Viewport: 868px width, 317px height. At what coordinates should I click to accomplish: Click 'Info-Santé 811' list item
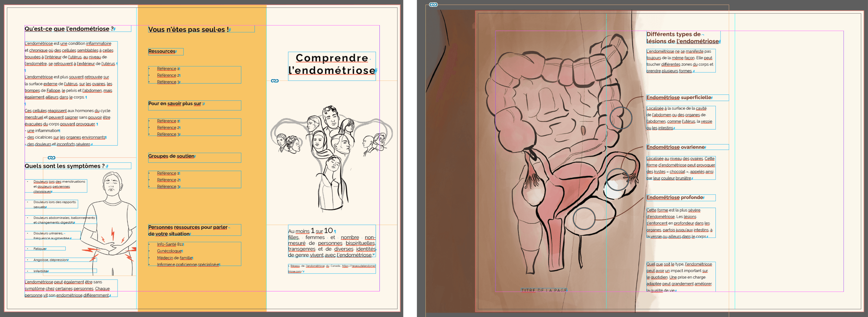170,245
